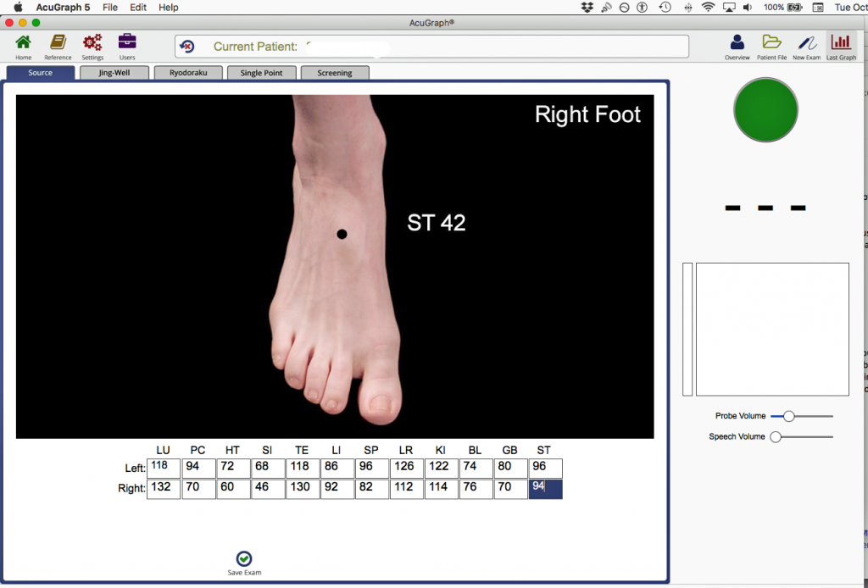Clear the current patient with the reset icon
Image resolution: width=868 pixels, height=588 pixels.
pos(187,47)
